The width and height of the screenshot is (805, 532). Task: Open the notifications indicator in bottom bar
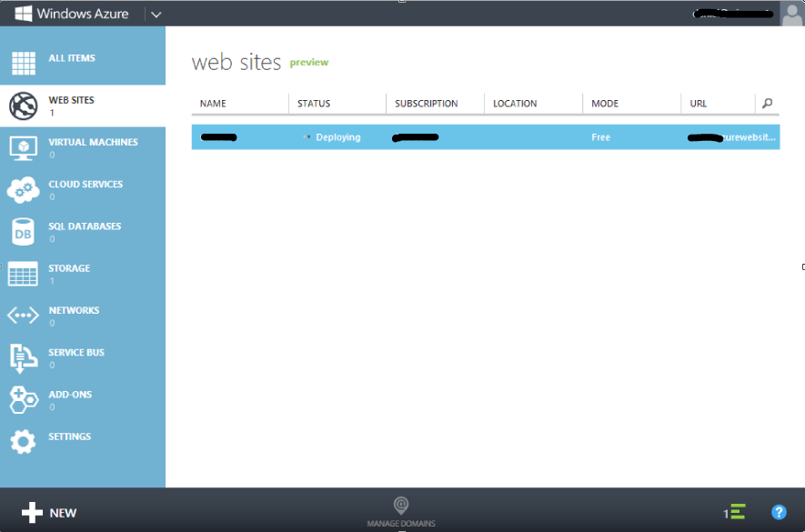(735, 512)
